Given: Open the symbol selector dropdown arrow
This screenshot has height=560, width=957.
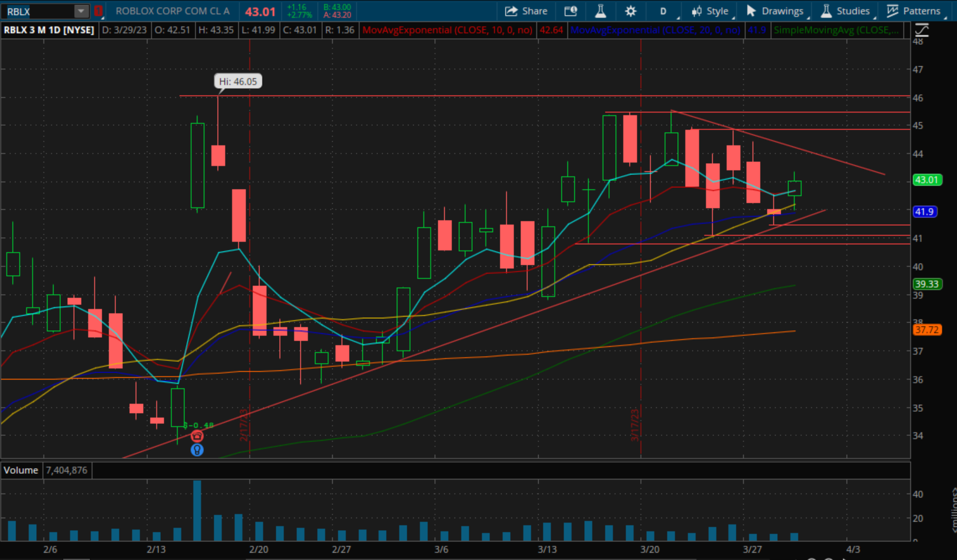Looking at the screenshot, I should [x=82, y=11].
